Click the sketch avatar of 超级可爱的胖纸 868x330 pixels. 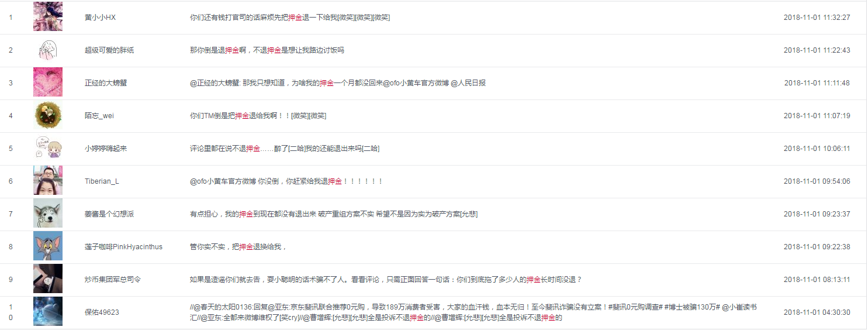click(48, 50)
